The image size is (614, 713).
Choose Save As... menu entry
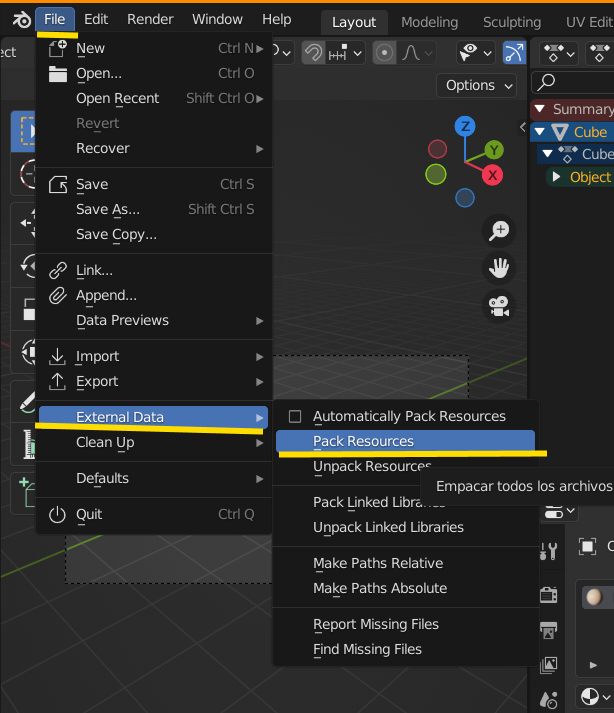click(x=154, y=209)
